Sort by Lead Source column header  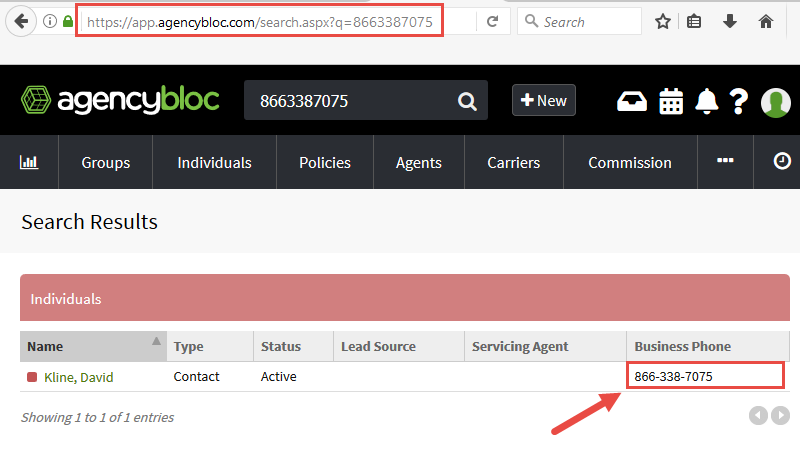pyautogui.click(x=399, y=346)
